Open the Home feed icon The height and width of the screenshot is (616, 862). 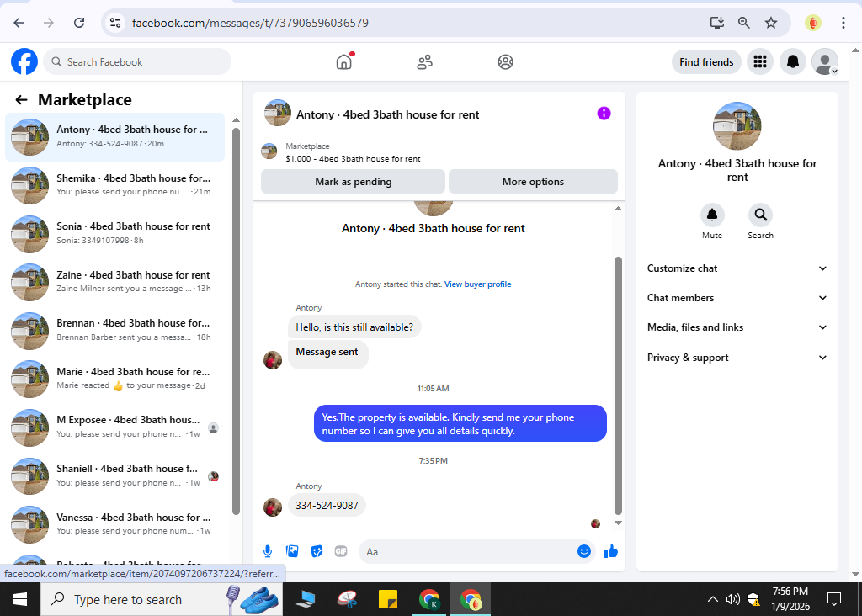point(344,61)
